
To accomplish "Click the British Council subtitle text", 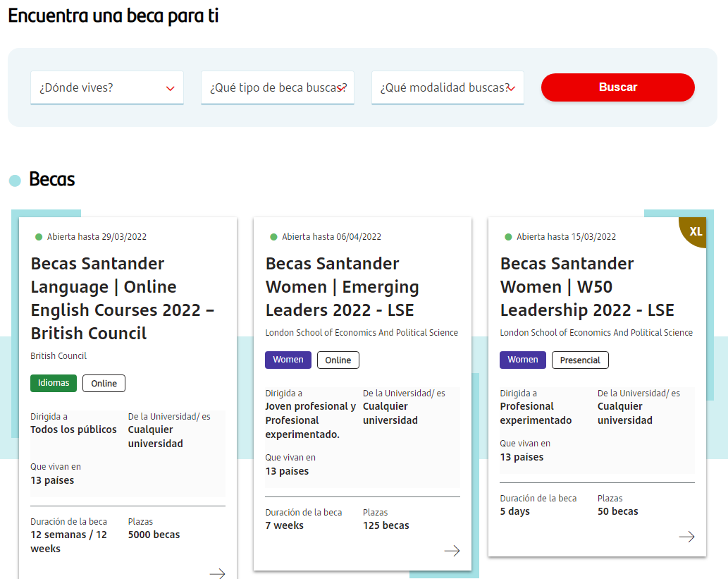I will click(x=58, y=356).
